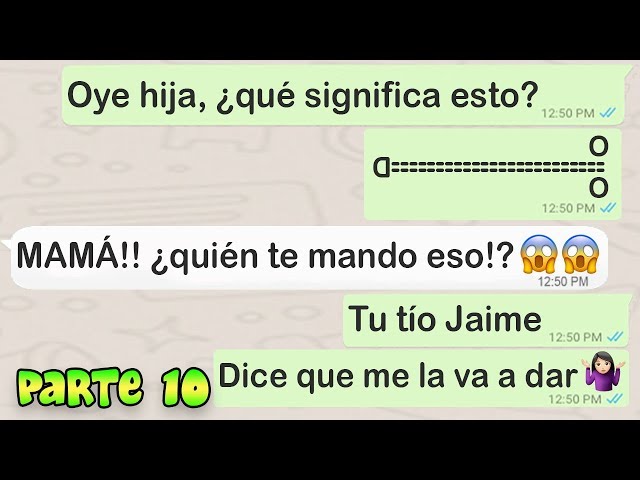This screenshot has height=480, width=640.
Task: Click the dashed line of the ASCII message
Action: 498,167
